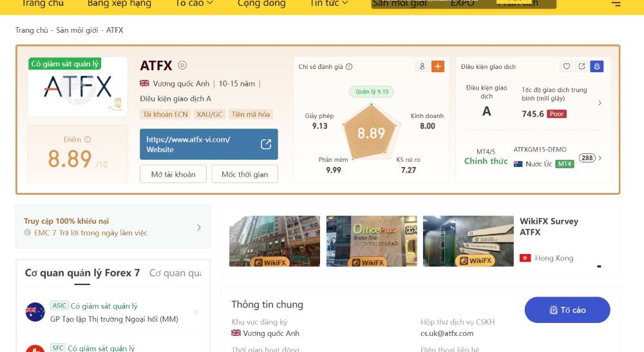
Task: Open EXPO menu item
Action: [462, 3]
